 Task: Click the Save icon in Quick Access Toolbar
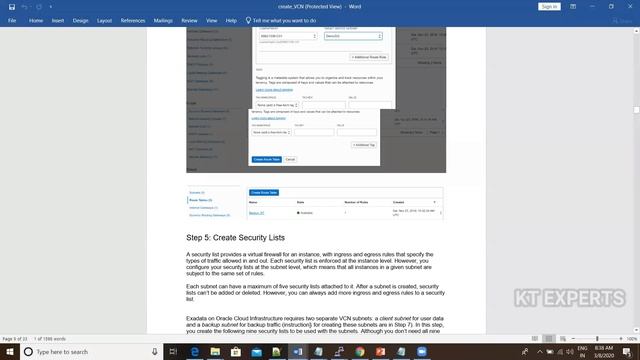click(12, 7)
